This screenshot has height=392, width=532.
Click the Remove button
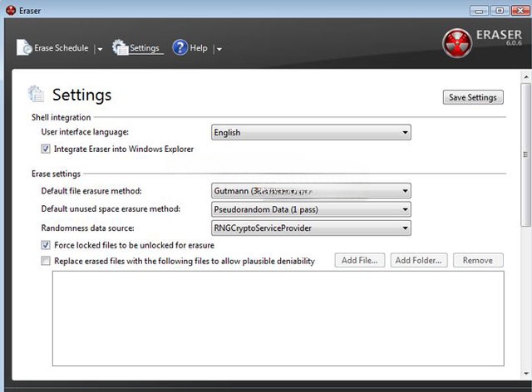click(x=478, y=260)
